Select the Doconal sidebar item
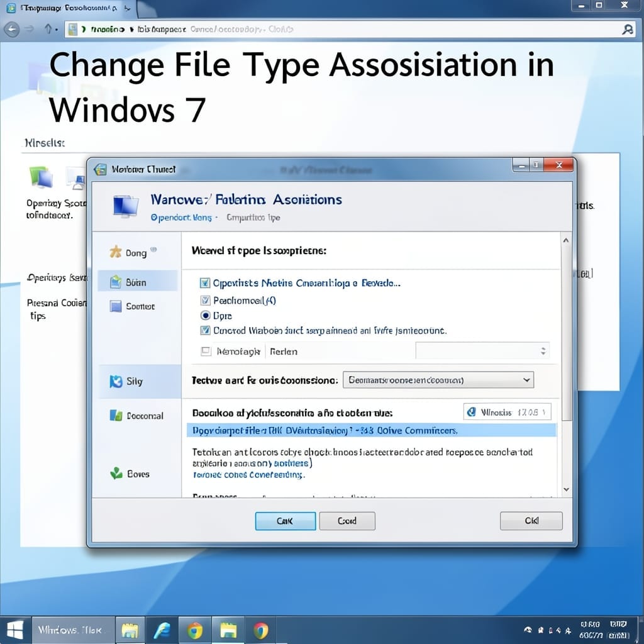The width and height of the screenshot is (644, 644). [136, 416]
